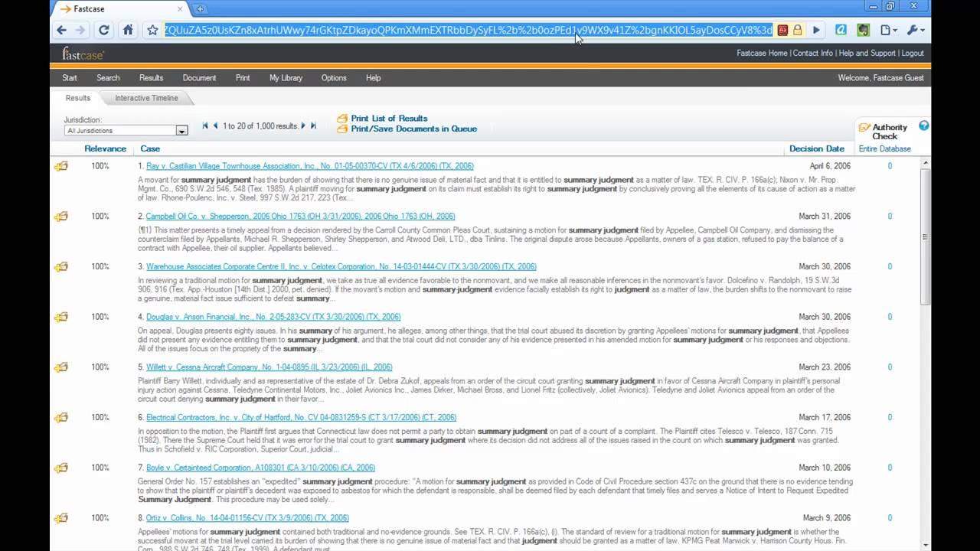980x551 pixels.
Task: Click the Logout link
Action: (x=913, y=54)
